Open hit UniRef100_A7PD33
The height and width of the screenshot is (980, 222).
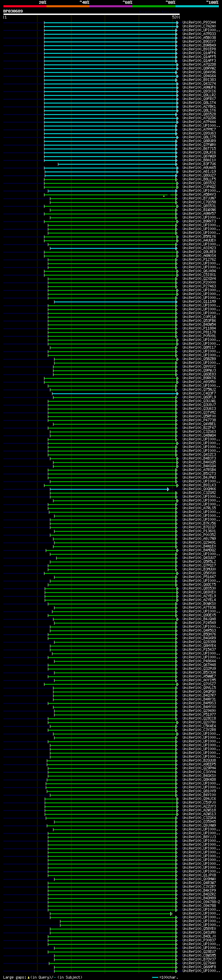click(199, 34)
